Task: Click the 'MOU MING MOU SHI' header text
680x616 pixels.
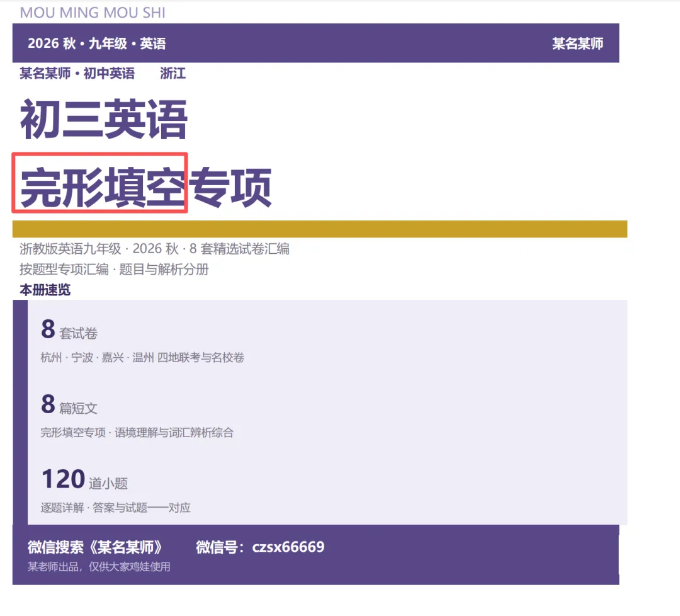Action: pos(93,13)
